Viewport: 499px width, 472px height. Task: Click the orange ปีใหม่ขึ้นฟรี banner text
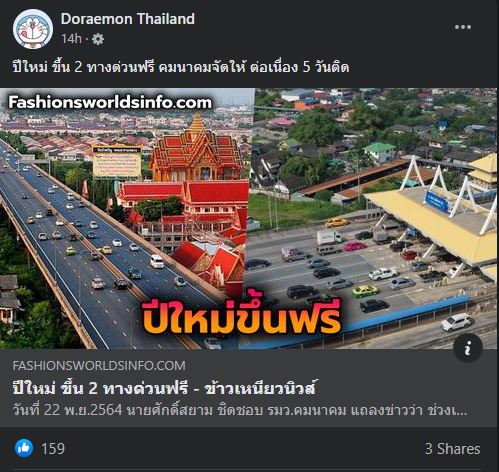(242, 316)
